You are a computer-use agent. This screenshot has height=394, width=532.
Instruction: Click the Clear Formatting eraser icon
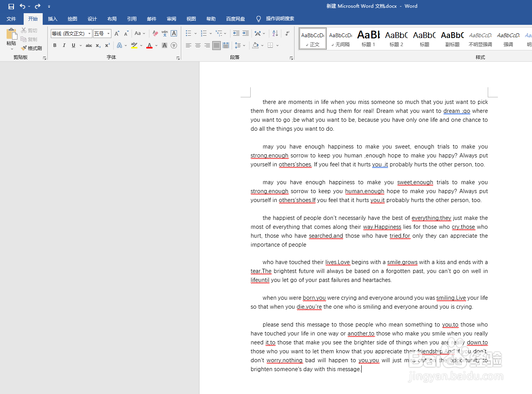tap(155, 34)
